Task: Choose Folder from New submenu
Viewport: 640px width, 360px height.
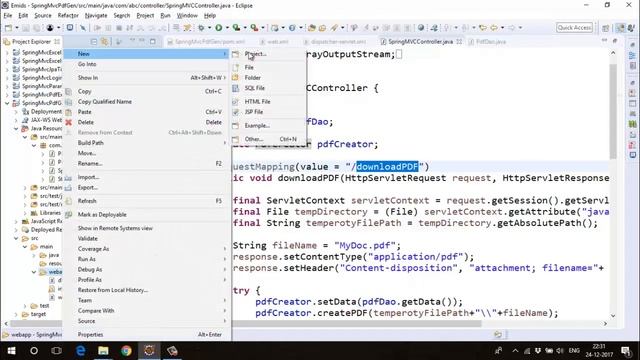Action: 269,78
